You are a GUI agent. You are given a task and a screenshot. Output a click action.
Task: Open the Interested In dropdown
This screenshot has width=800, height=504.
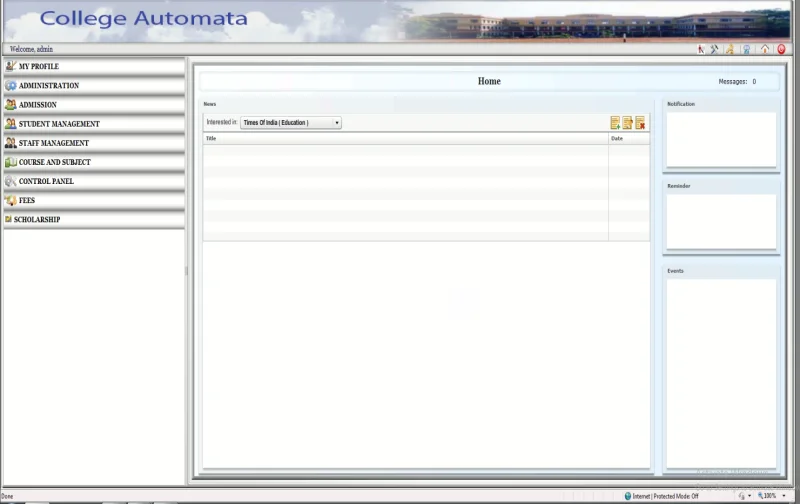[x=291, y=123]
